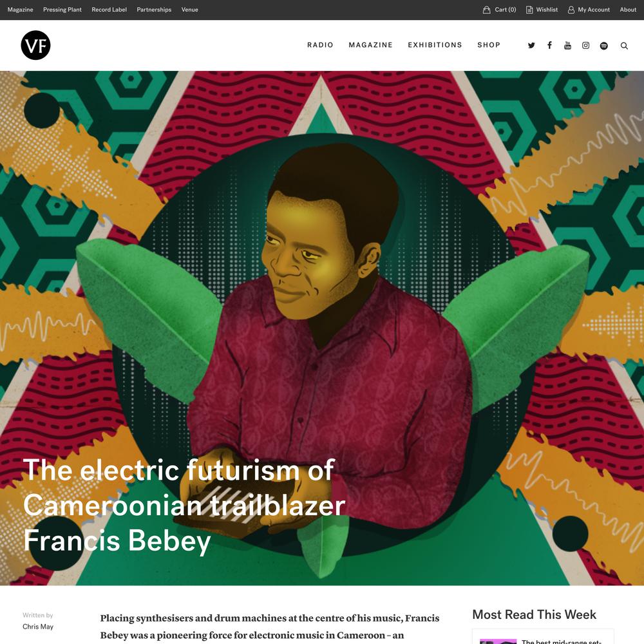644x644 pixels.
Task: Click author name Chris May
Action: pyautogui.click(x=38, y=627)
